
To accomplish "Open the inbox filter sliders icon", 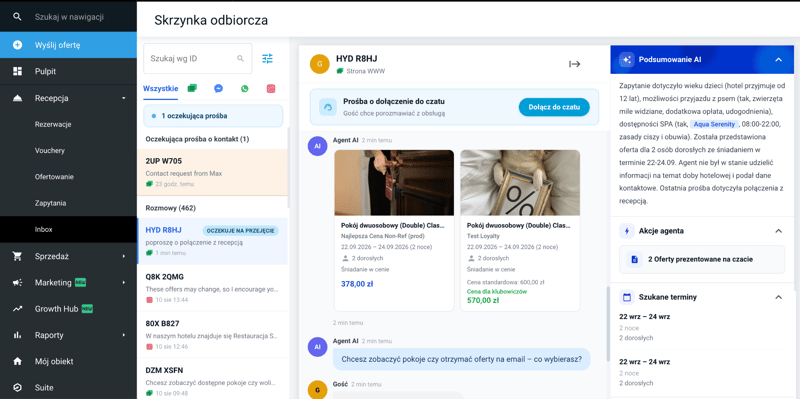I will coord(267,59).
